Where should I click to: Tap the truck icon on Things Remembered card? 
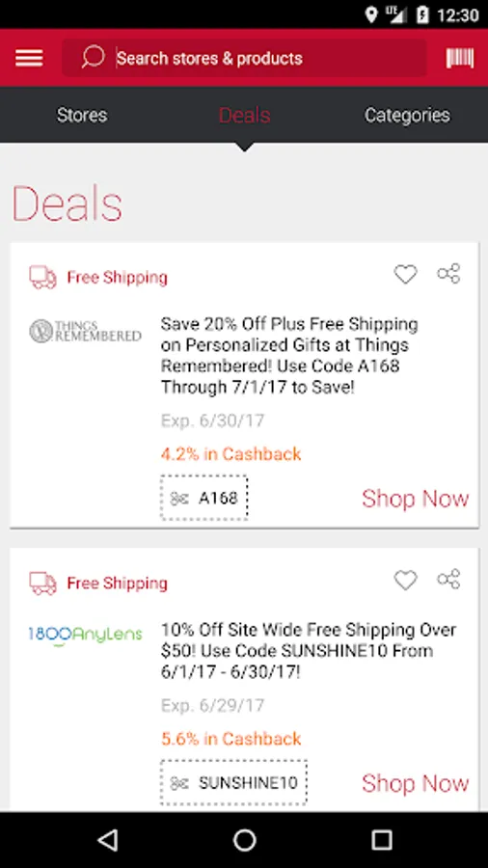point(42,278)
